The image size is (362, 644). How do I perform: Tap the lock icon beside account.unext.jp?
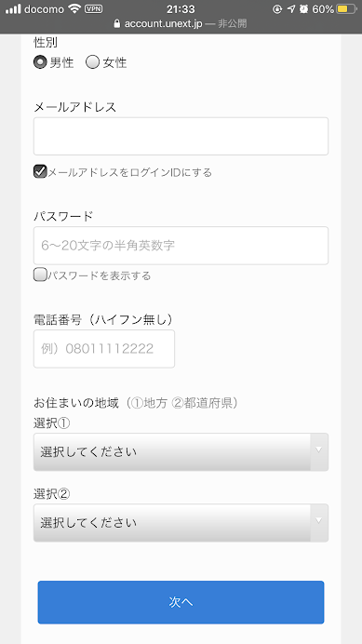click(117, 23)
